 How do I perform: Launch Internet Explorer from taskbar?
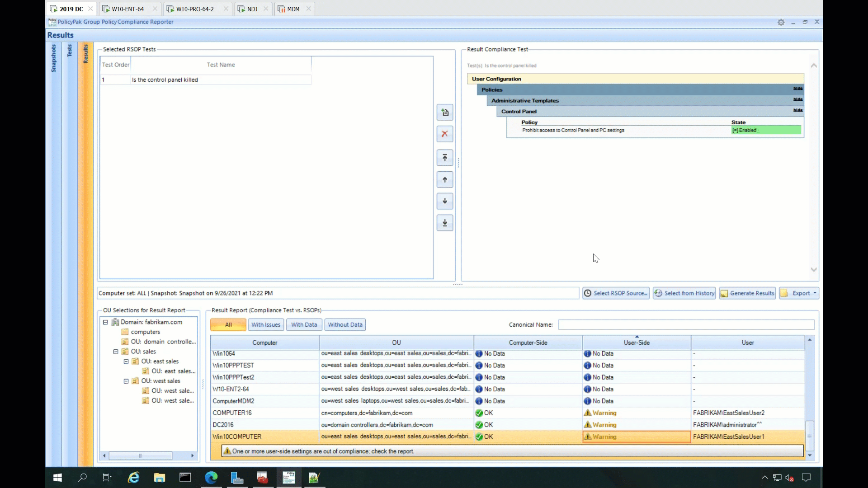tap(134, 478)
